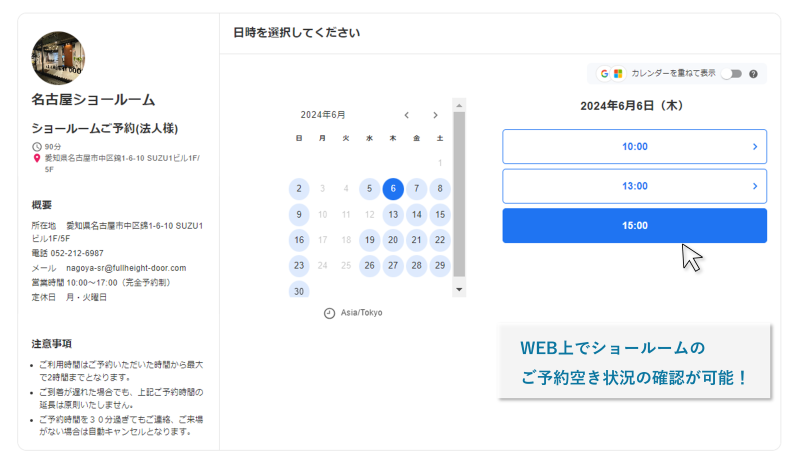Choose June 27 date
The image size is (800, 463).
(x=393, y=265)
